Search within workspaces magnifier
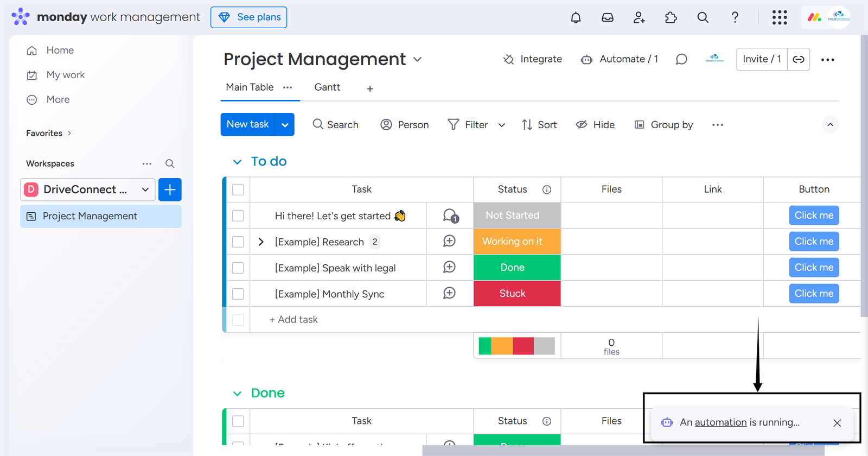868x456 pixels. coord(170,163)
